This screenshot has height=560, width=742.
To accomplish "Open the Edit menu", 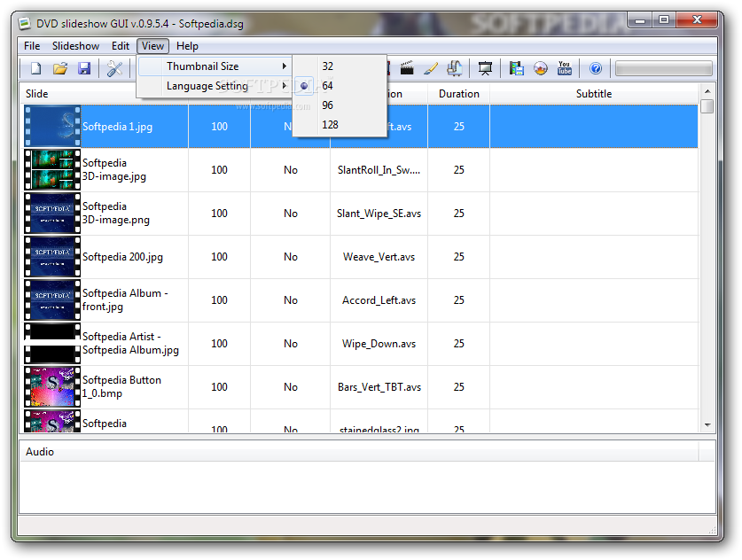I will pos(121,46).
